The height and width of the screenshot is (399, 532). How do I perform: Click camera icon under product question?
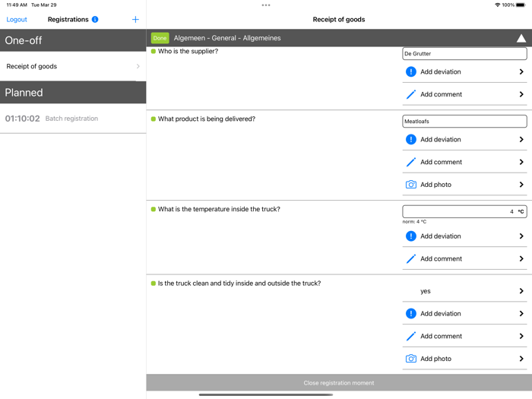click(411, 185)
